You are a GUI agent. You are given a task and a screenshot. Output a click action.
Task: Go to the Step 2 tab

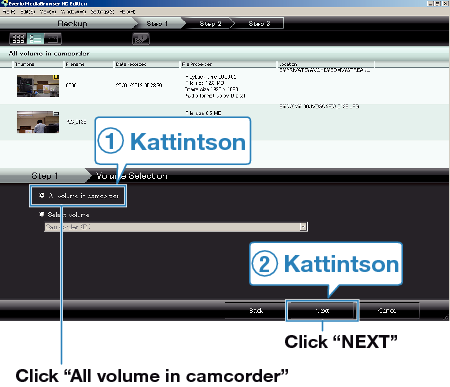click(210, 24)
